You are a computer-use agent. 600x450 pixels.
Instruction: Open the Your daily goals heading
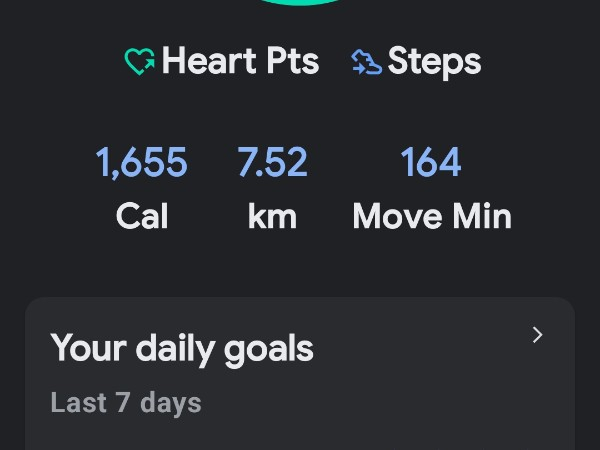tap(181, 348)
